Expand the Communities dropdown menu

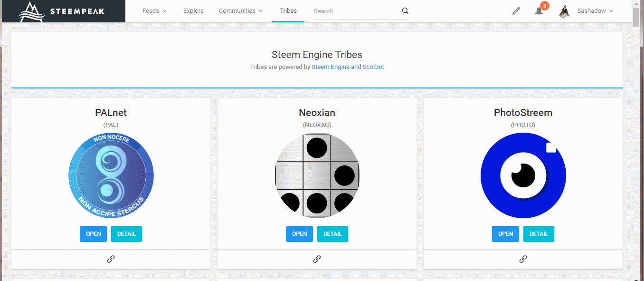click(x=241, y=11)
